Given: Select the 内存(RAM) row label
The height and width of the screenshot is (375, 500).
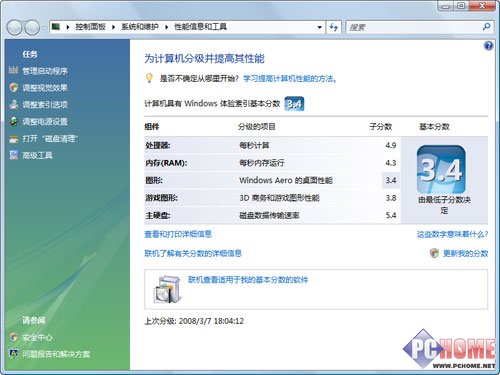Looking at the screenshot, I should (x=166, y=163).
